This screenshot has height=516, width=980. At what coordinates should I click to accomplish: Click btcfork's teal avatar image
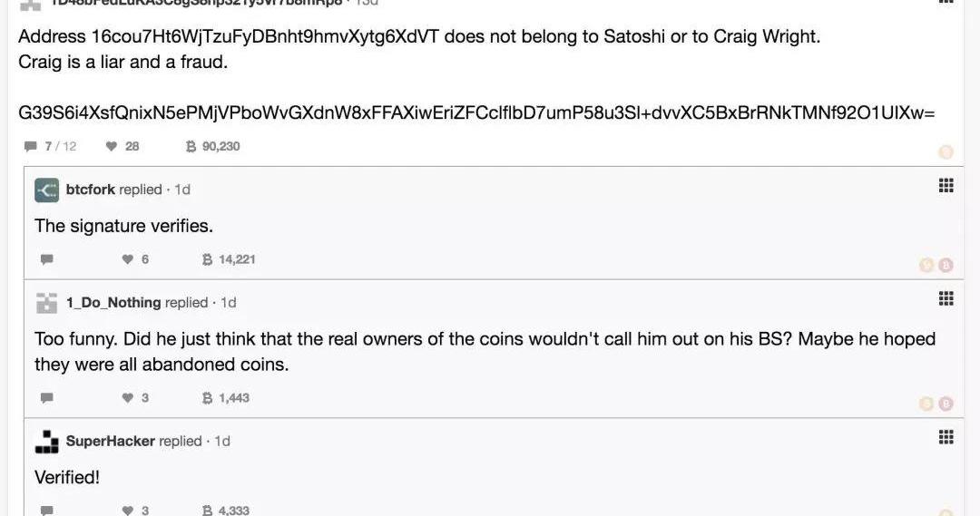47,190
